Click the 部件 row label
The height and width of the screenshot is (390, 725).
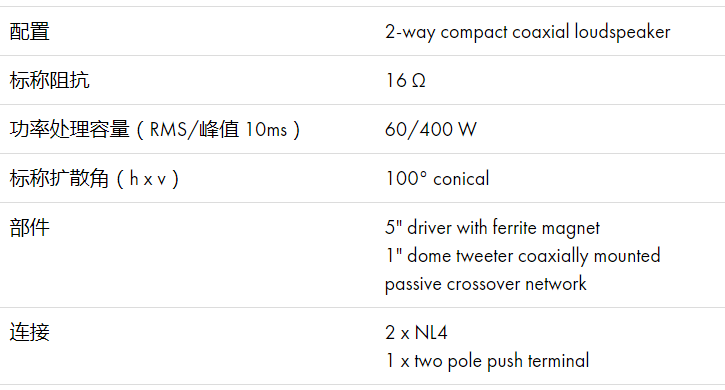pyautogui.click(x=30, y=228)
